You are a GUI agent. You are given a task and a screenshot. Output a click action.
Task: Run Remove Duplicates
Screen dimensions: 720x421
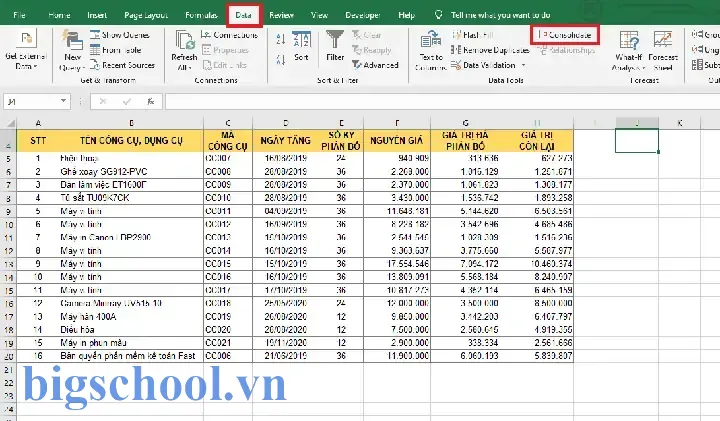(x=490, y=50)
